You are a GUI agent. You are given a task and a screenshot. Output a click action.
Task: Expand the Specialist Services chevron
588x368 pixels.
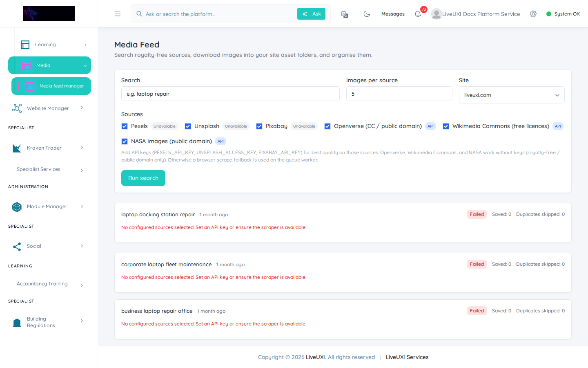click(x=82, y=171)
